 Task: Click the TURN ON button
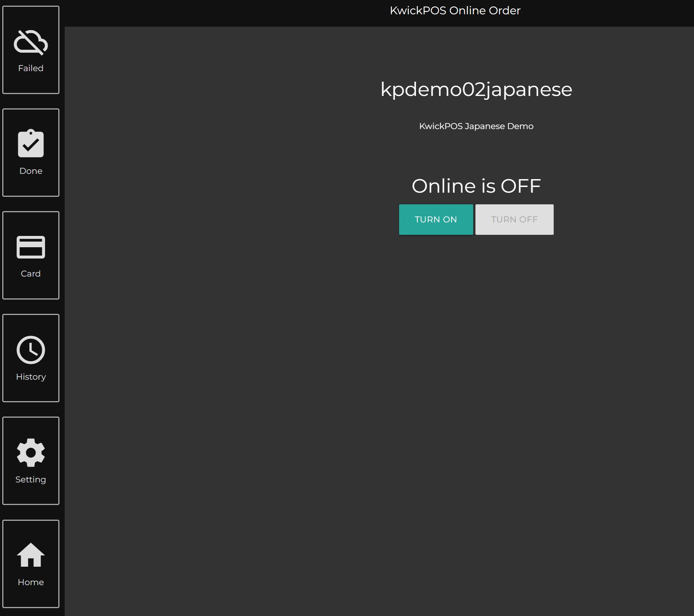coord(436,219)
